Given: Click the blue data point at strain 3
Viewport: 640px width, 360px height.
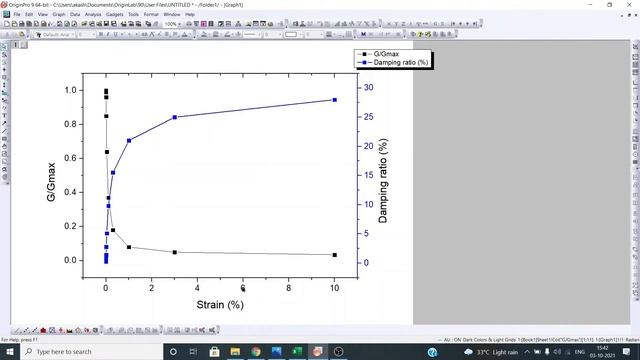Looking at the screenshot, I should [175, 118].
